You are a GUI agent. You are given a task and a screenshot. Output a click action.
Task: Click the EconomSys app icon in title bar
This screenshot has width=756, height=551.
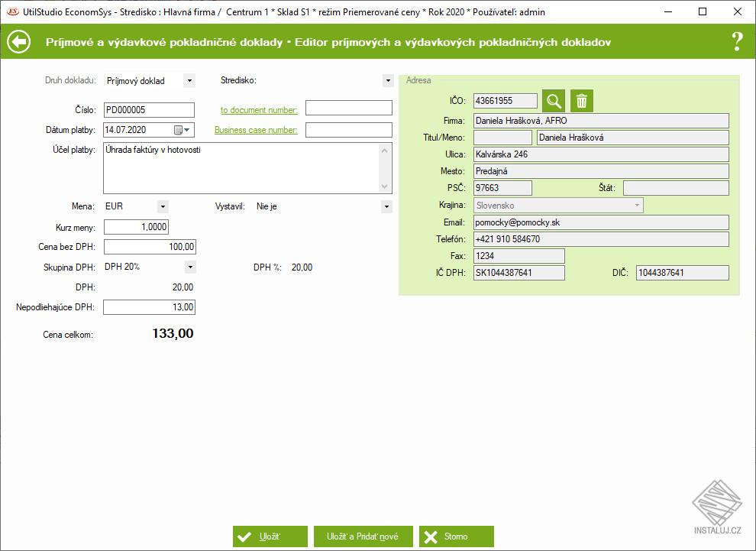click(x=12, y=11)
